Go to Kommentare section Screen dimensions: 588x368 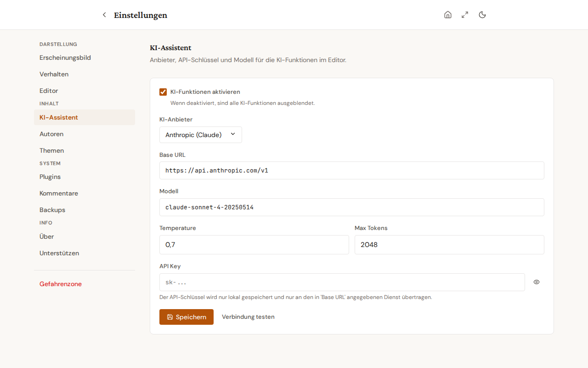[85, 193]
